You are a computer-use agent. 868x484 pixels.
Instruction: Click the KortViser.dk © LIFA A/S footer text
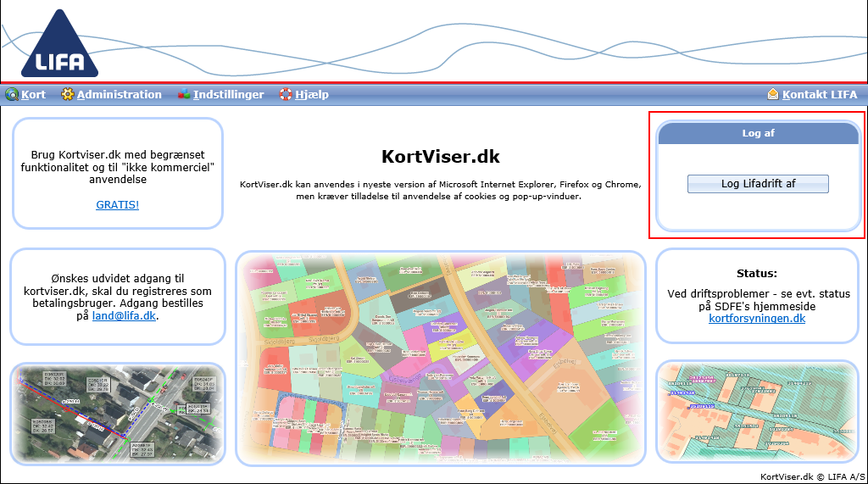click(x=812, y=477)
